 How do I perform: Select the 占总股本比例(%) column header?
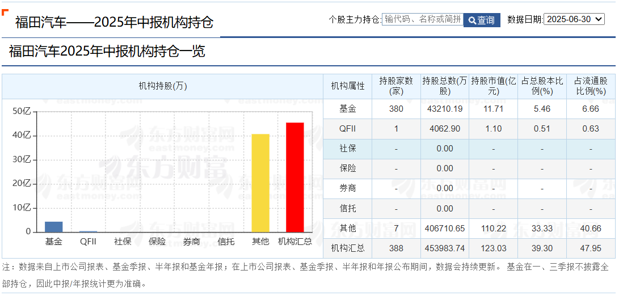542,86
